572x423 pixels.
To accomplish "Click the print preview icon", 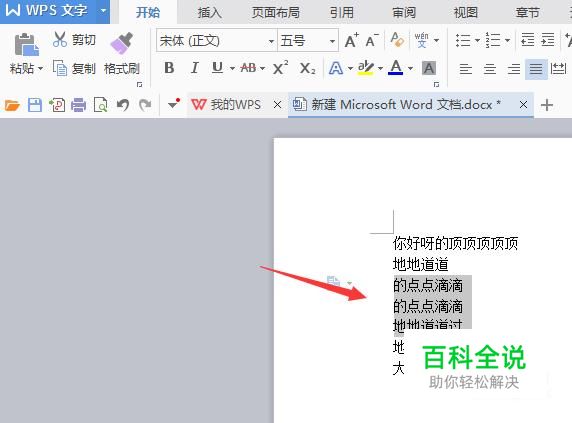I will (x=100, y=105).
